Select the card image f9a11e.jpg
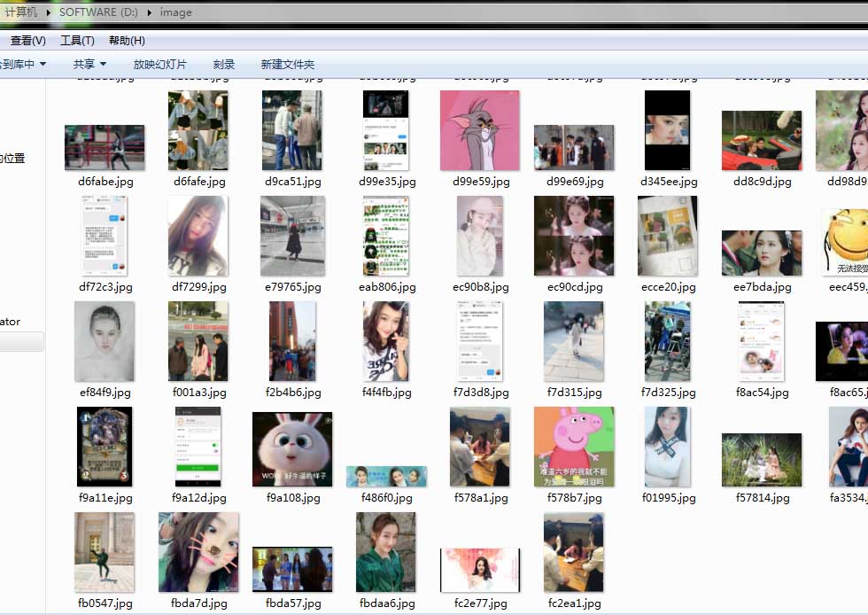 [x=105, y=447]
